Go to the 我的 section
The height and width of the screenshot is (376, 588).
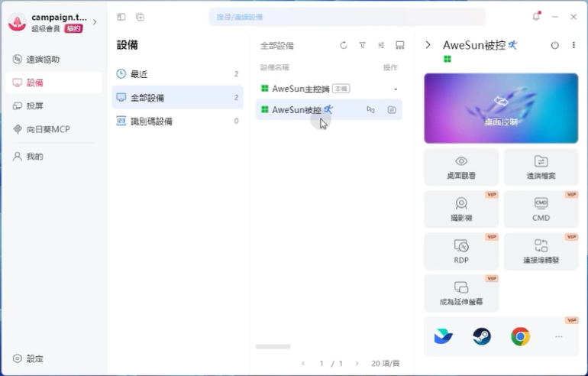click(53, 157)
